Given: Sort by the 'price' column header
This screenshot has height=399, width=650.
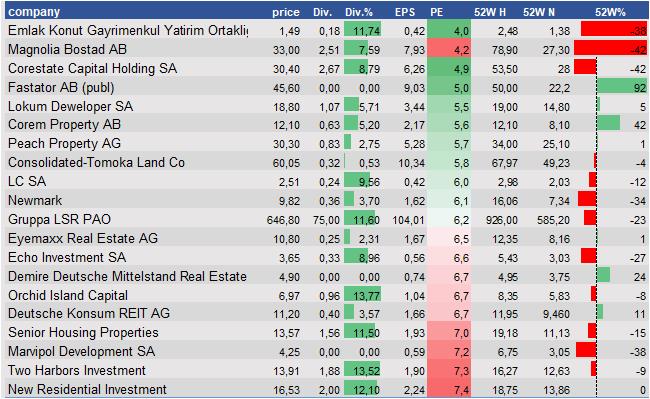Looking at the screenshot, I should click(286, 12).
